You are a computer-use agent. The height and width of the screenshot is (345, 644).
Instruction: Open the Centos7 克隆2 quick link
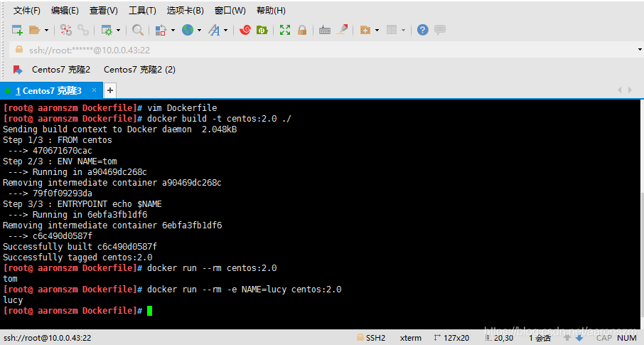[x=61, y=70]
